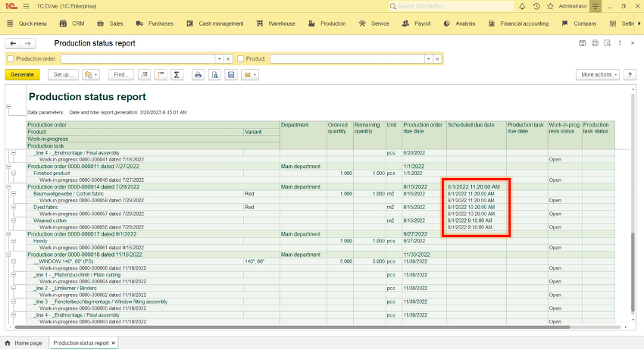Clear the Production order filter field

228,59
